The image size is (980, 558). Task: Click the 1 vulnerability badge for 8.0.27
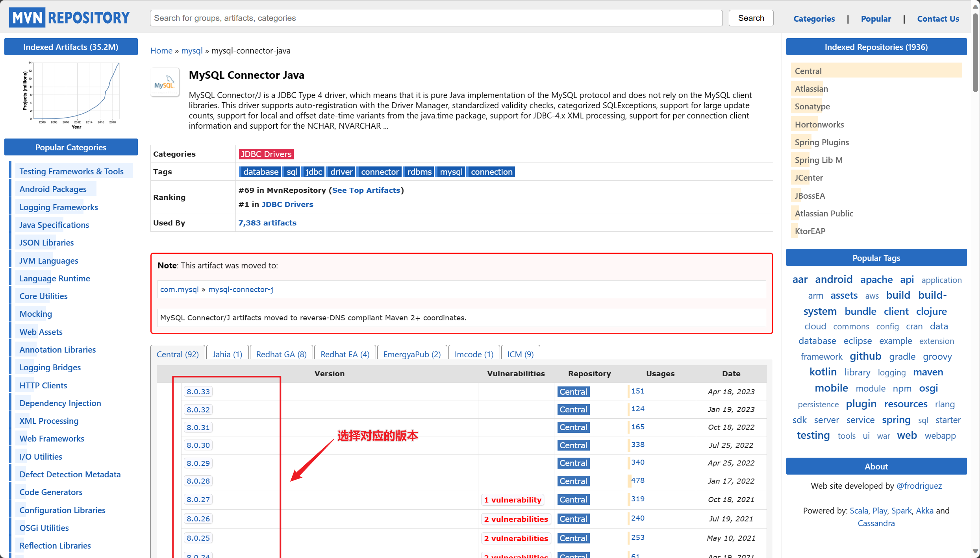pyautogui.click(x=513, y=500)
